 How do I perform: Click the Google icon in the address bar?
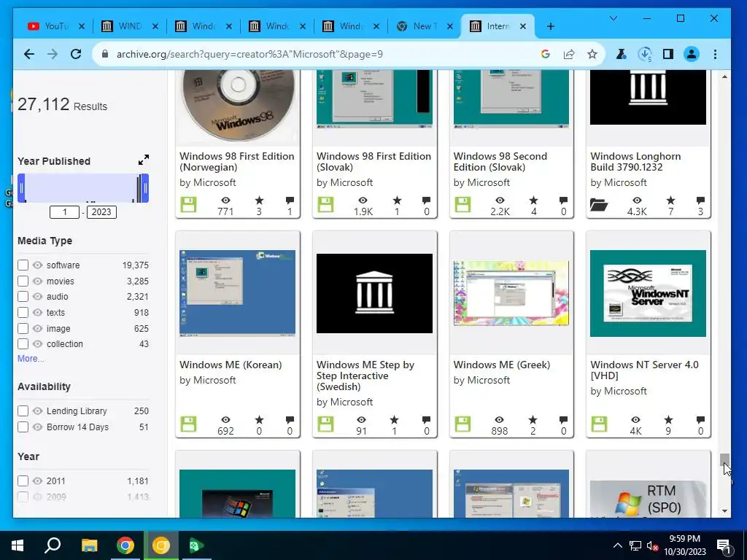[x=546, y=54]
